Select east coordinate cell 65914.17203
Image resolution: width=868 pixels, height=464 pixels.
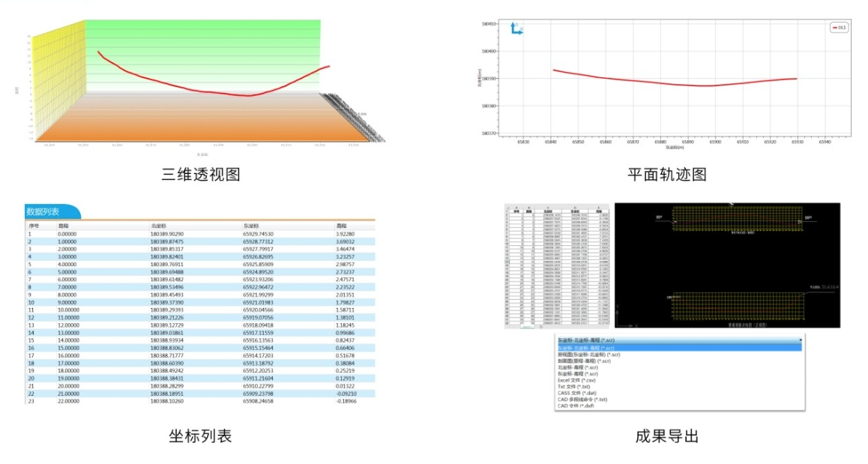coord(258,356)
